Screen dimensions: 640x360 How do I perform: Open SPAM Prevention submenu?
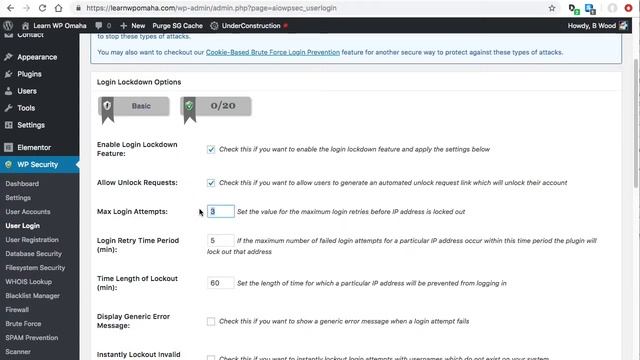[31, 338]
